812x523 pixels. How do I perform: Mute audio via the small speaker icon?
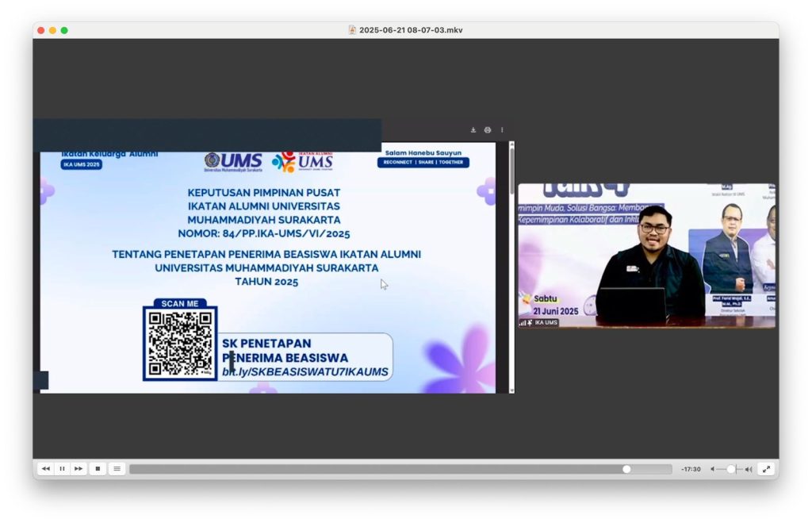click(713, 469)
